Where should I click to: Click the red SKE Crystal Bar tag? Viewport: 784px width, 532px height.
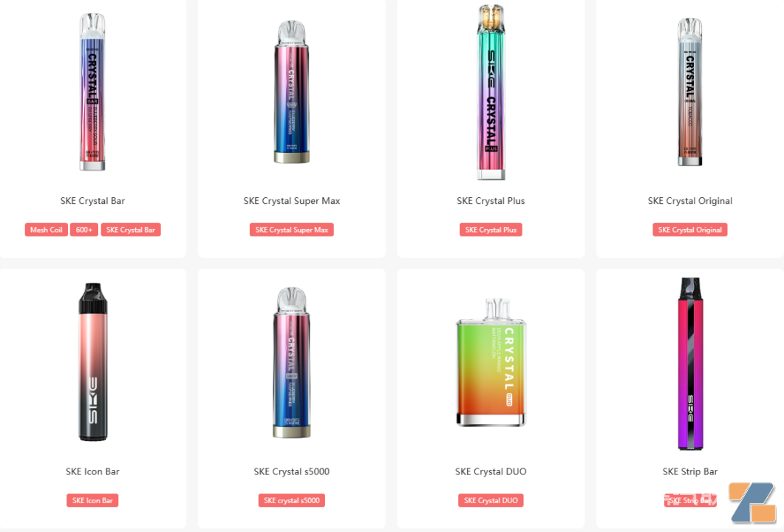coord(131,230)
